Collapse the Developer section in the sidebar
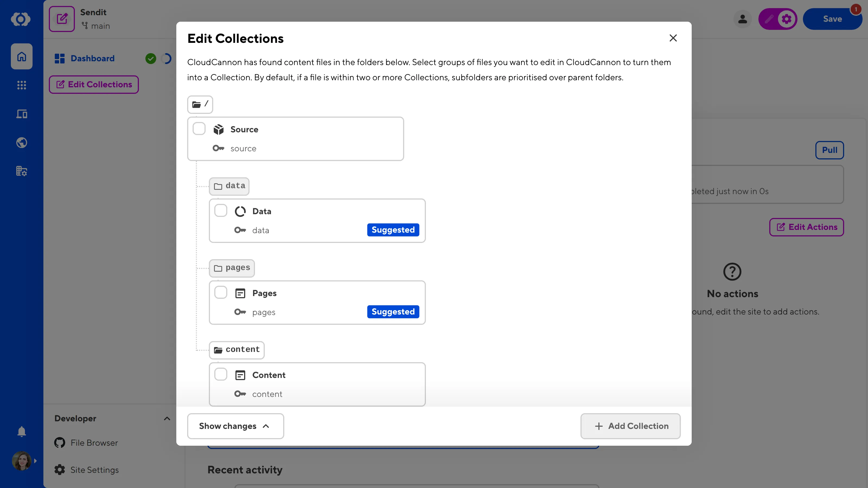Viewport: 868px width, 488px height. [167, 418]
